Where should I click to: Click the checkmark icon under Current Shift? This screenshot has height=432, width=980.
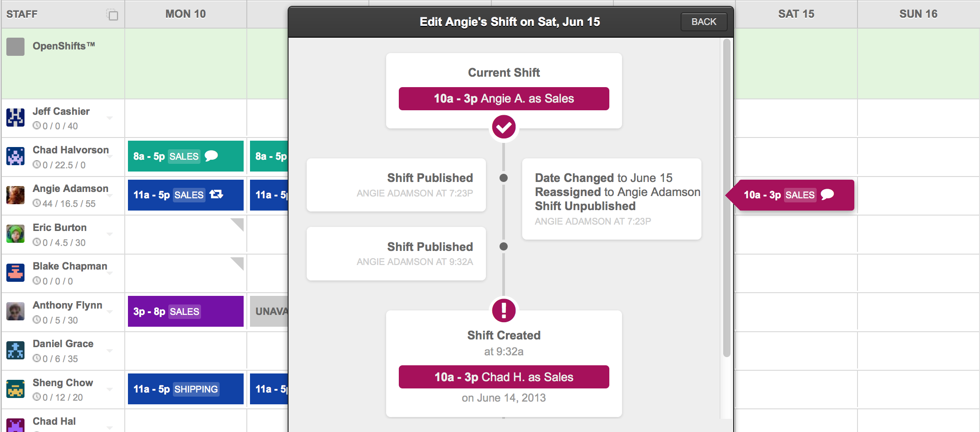pos(504,127)
